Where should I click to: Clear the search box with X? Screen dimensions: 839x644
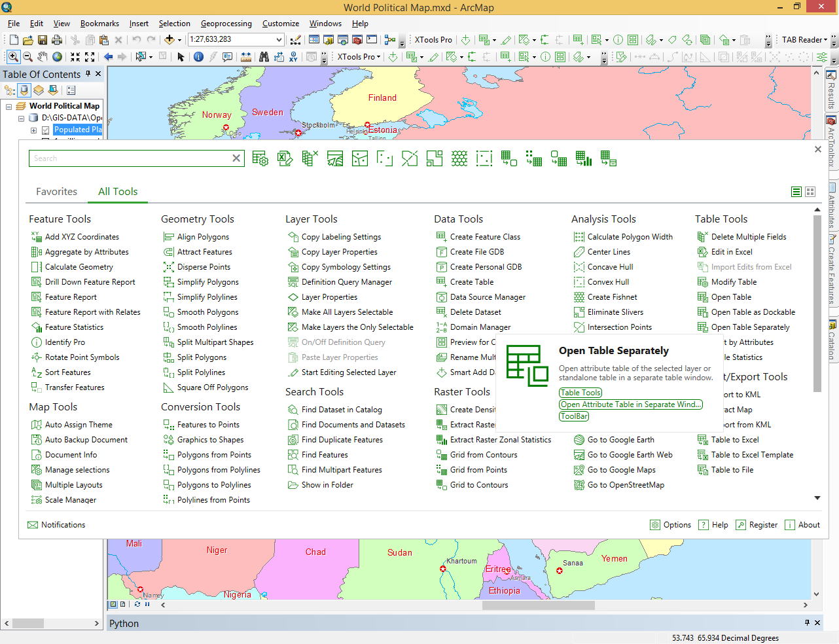(237, 158)
